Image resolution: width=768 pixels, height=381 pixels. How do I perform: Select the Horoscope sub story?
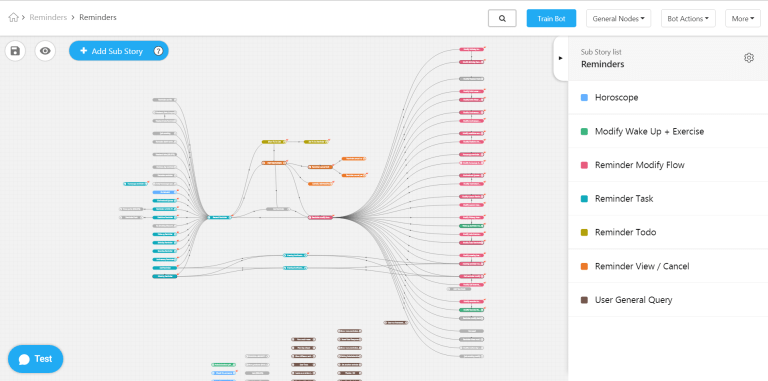coord(668,97)
